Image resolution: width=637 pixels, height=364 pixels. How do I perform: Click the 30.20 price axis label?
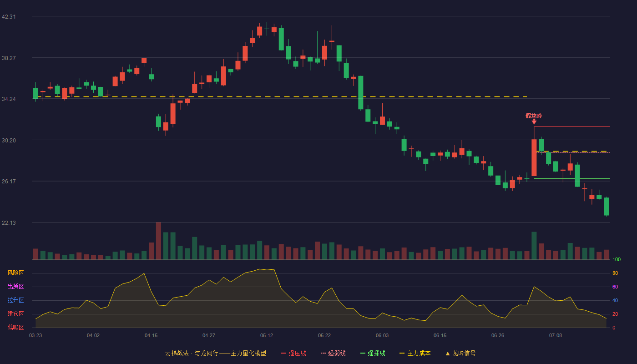point(9,140)
